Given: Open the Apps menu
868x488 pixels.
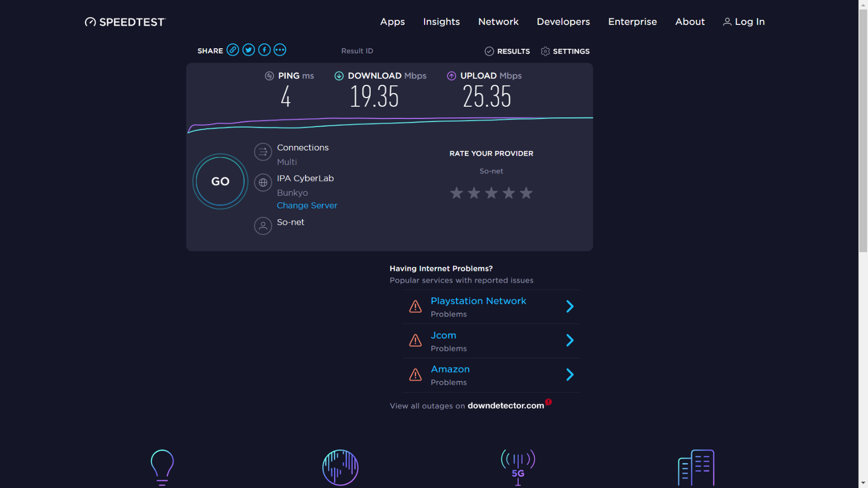Looking at the screenshot, I should click(x=392, y=22).
